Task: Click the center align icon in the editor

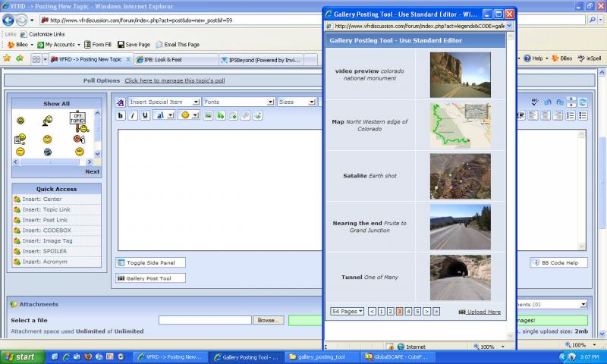Action: click(x=546, y=116)
